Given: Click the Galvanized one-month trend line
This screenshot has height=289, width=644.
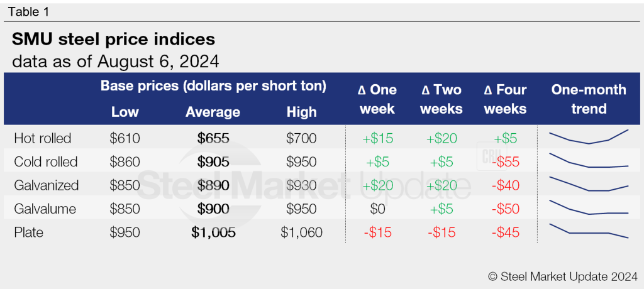Looking at the screenshot, I should [588, 185].
